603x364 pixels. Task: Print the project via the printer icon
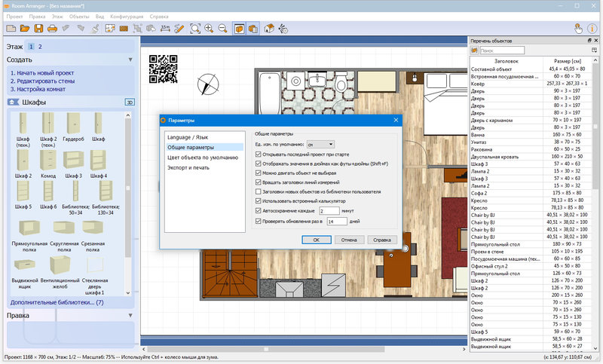[52, 29]
